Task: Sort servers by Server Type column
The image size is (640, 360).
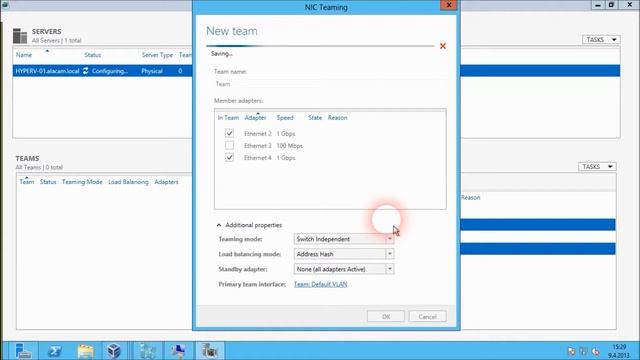Action: [x=157, y=55]
